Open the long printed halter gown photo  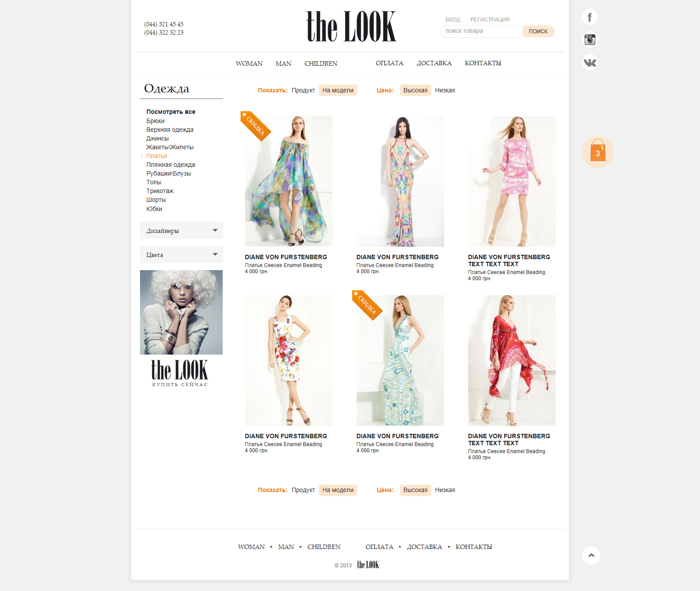point(400,181)
